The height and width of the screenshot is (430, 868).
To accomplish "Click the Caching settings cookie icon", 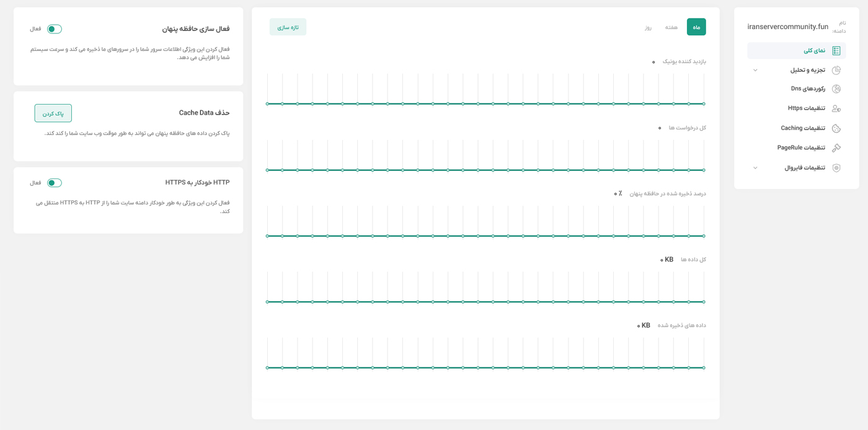I will click(x=836, y=128).
